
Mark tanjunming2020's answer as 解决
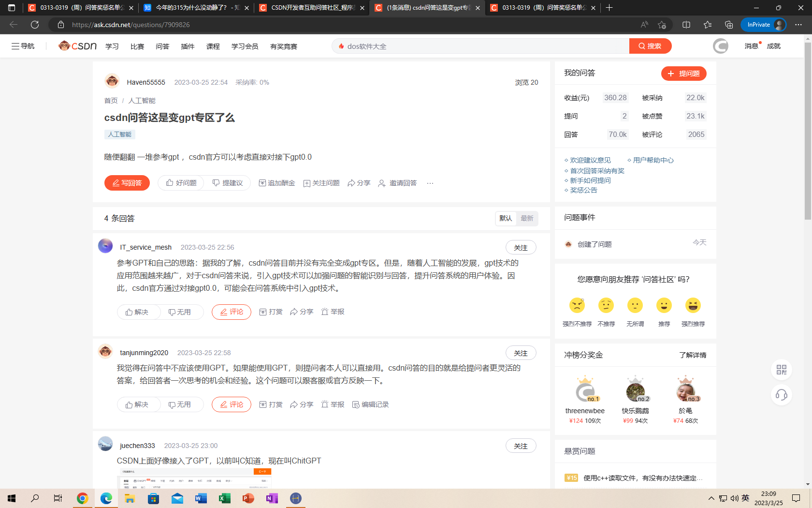[x=137, y=404]
